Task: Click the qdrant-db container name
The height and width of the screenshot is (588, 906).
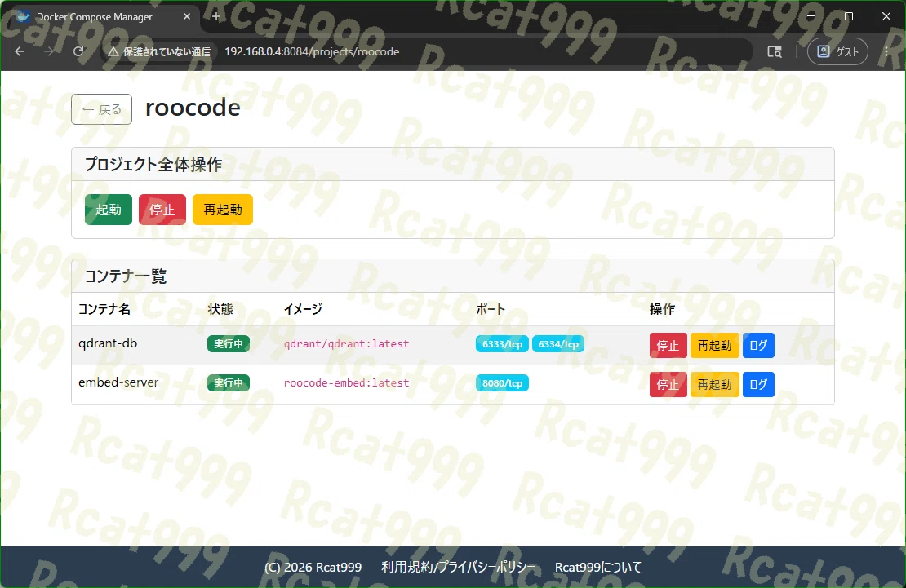Action: tap(108, 343)
